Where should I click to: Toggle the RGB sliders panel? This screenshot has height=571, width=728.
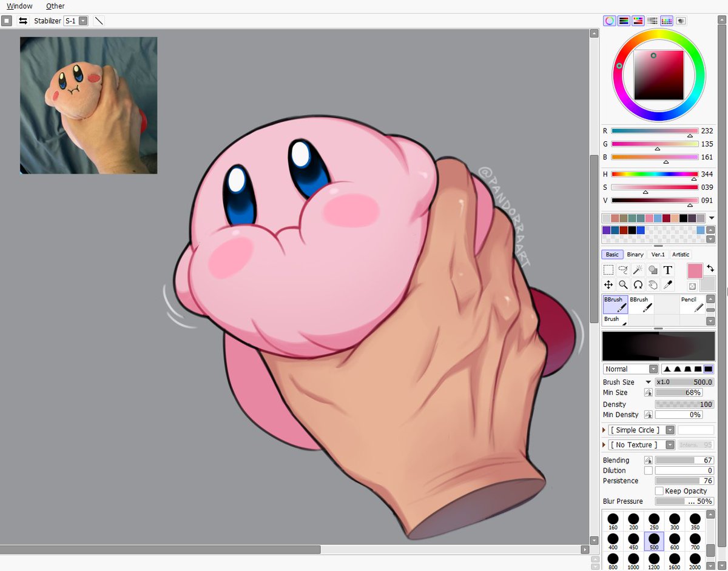(623, 20)
